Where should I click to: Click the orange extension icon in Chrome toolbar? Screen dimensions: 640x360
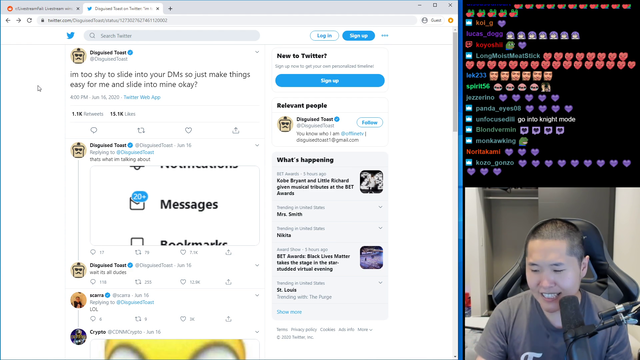[451, 20]
